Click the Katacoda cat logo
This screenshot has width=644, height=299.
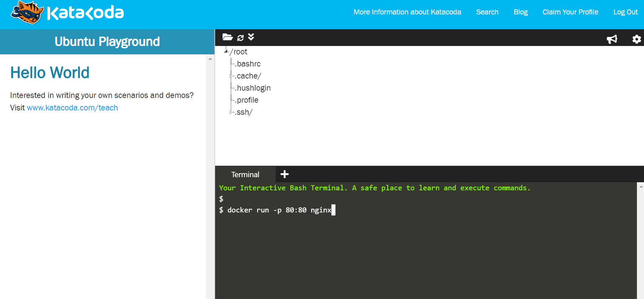(x=28, y=12)
